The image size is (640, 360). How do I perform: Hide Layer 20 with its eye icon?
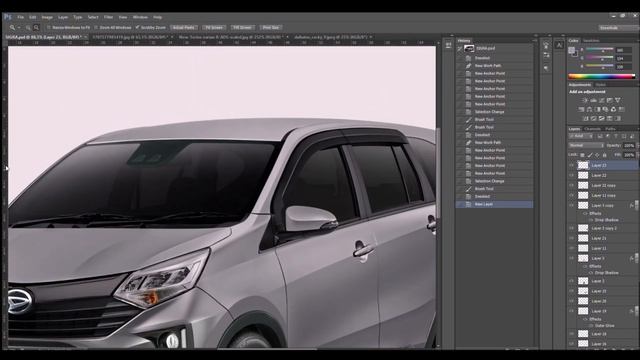click(x=571, y=301)
